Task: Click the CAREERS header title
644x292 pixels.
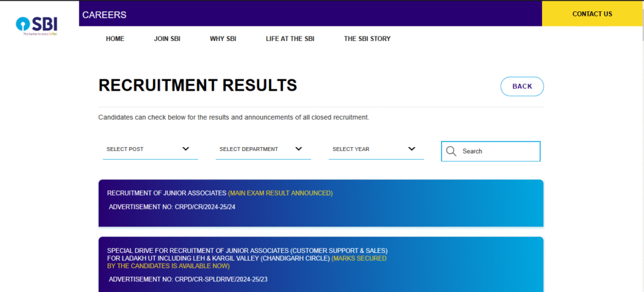Action: 104,15
